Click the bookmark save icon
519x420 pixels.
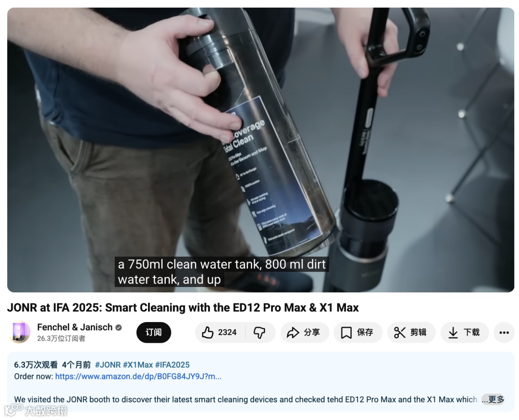tap(346, 332)
